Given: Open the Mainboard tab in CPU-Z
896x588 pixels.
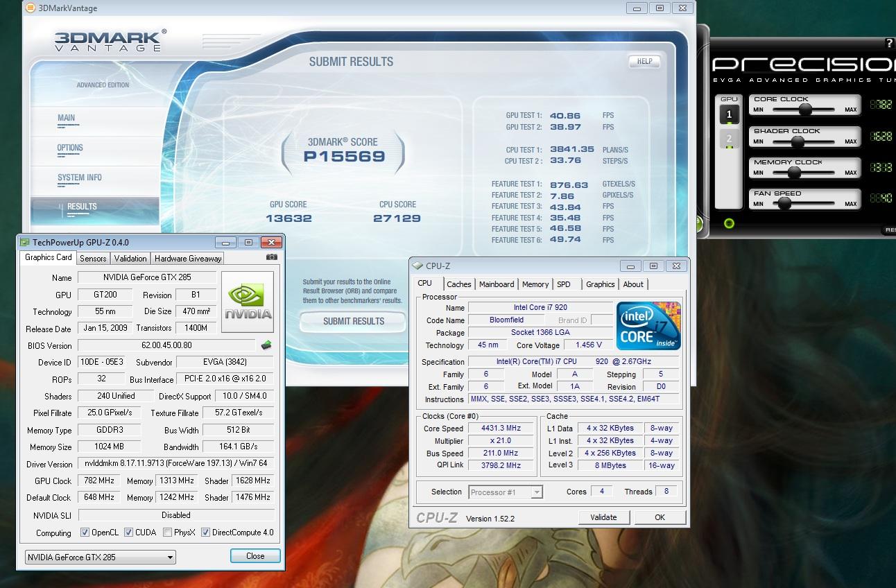Looking at the screenshot, I should pyautogui.click(x=497, y=284).
